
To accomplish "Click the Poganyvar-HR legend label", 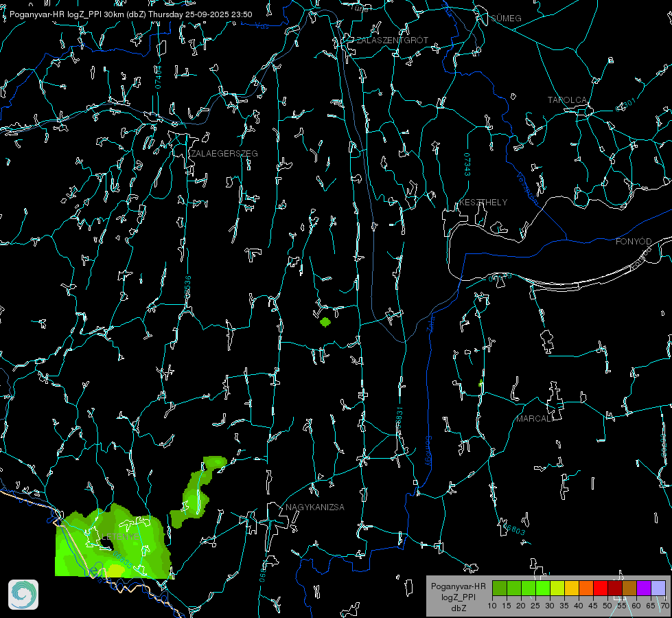I will [458, 586].
